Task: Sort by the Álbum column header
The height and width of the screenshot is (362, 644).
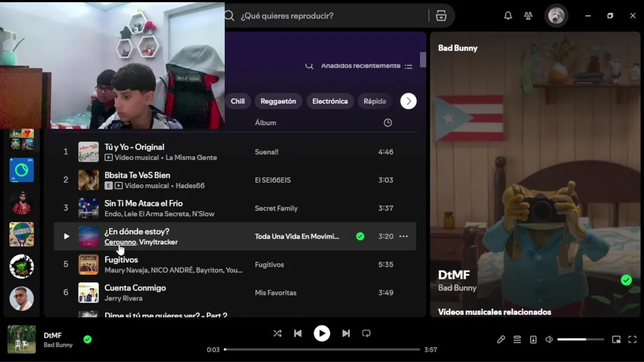Action: point(266,123)
